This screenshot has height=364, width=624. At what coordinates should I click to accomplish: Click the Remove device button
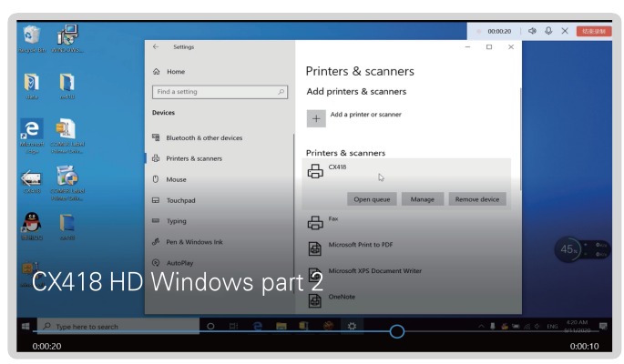click(x=479, y=199)
